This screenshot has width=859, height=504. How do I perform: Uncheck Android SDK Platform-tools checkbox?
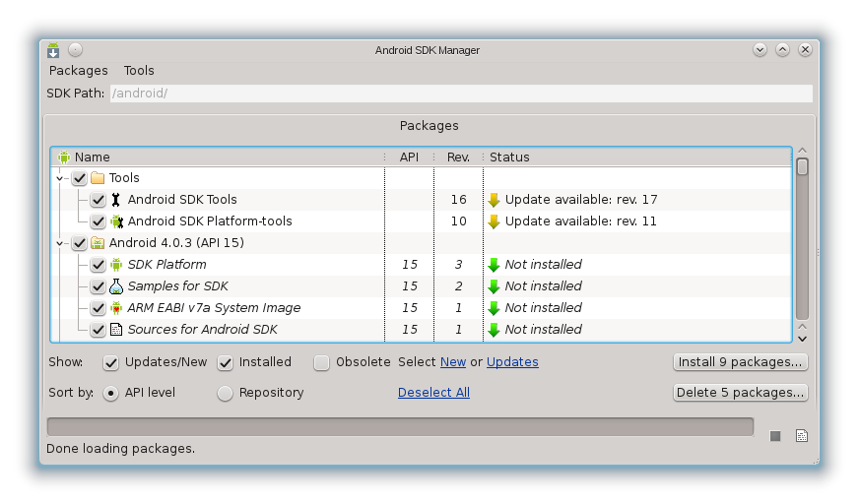(x=99, y=221)
